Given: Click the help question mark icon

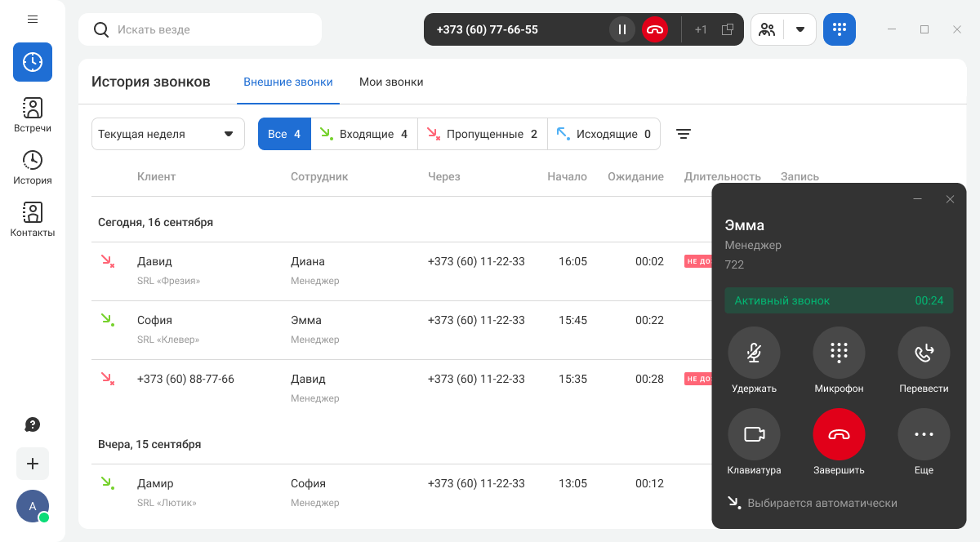Looking at the screenshot, I should coord(33,424).
